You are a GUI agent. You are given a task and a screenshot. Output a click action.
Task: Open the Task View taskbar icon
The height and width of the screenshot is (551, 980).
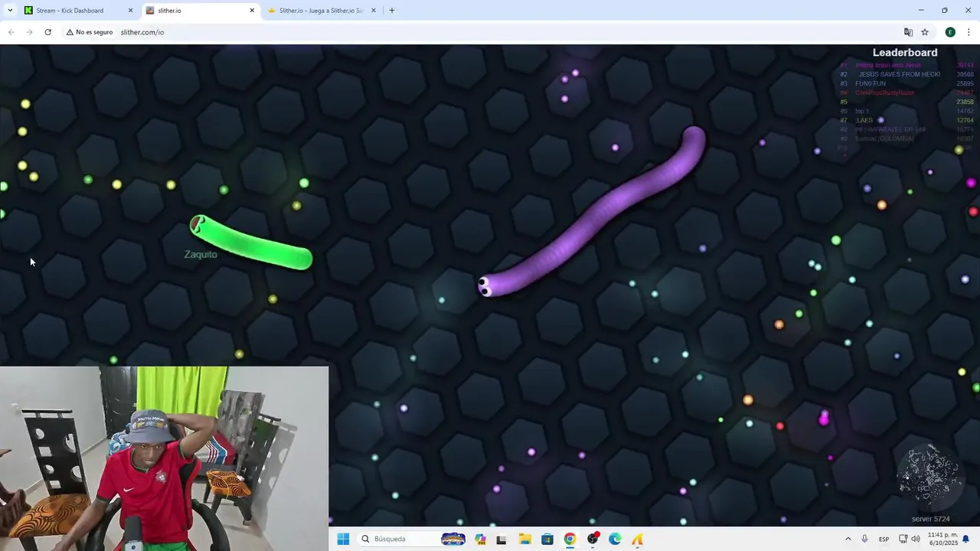(x=501, y=540)
